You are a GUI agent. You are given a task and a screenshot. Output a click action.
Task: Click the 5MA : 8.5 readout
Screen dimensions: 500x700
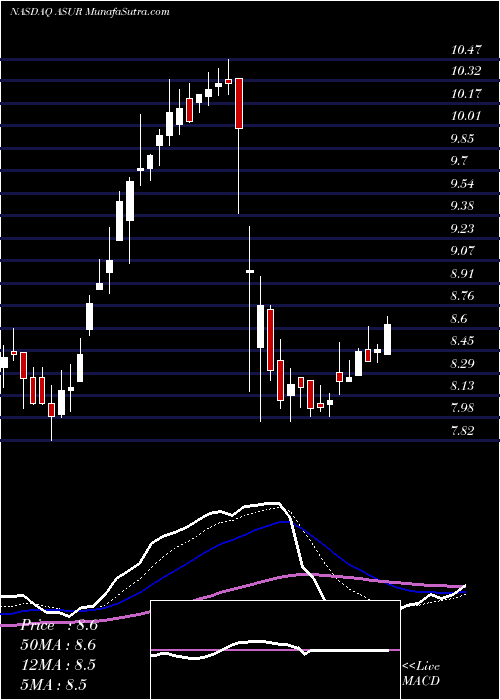point(54,684)
